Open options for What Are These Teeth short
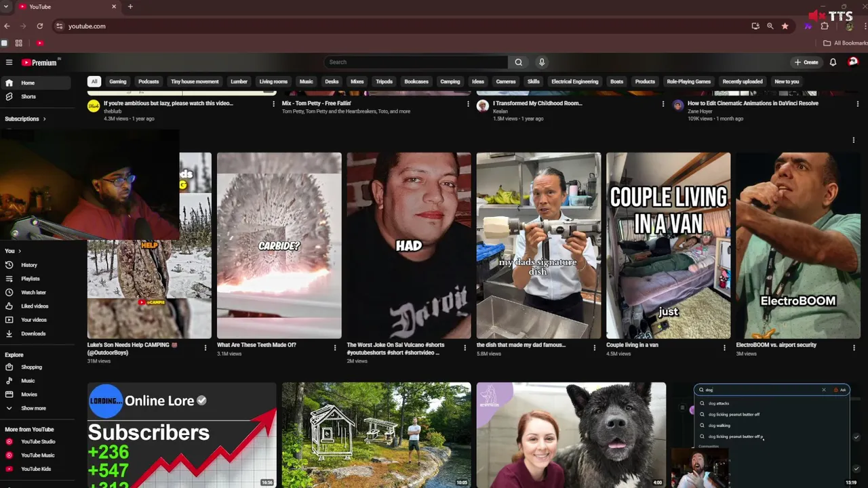Viewport: 868px width, 488px height. (335, 348)
